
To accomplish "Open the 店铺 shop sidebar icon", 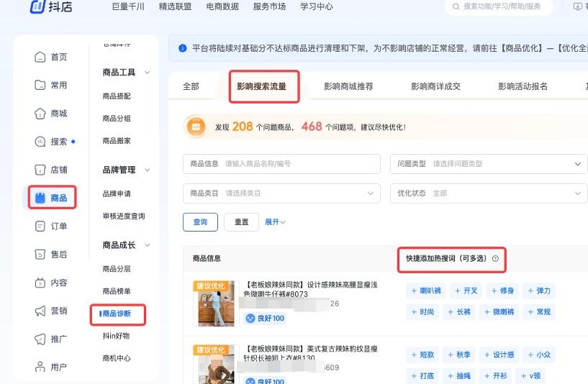I will click(40, 170).
